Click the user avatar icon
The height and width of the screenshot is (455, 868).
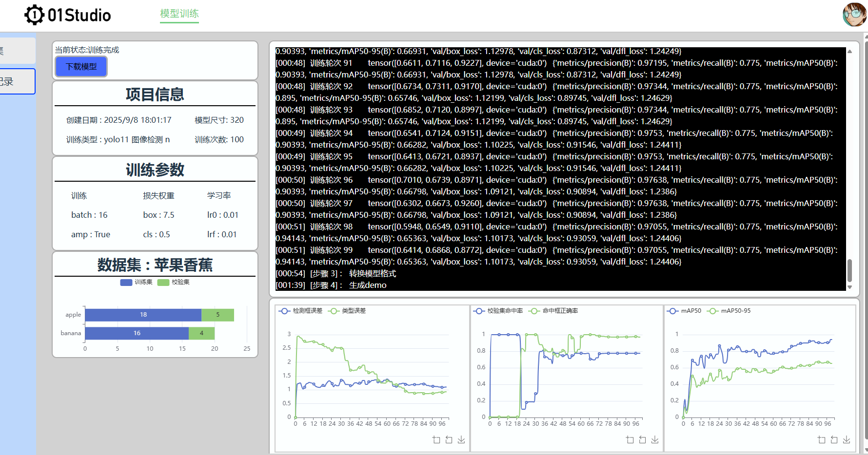pos(854,15)
